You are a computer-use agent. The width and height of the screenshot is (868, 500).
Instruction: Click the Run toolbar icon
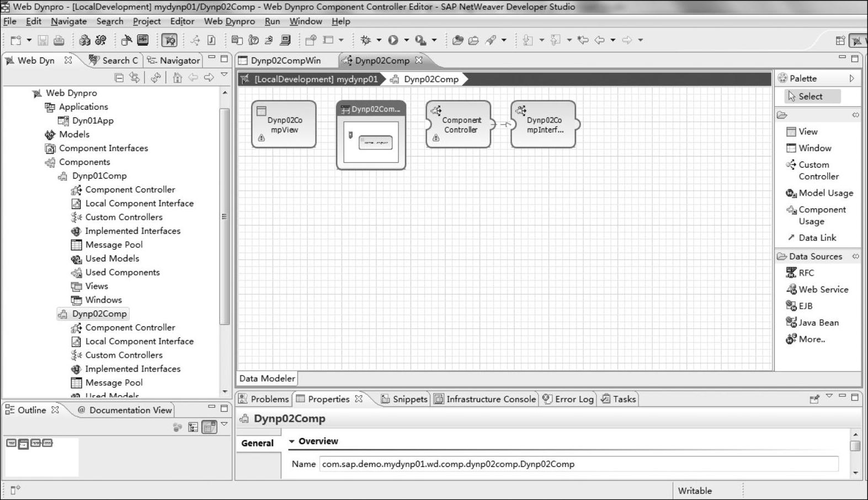click(x=393, y=40)
